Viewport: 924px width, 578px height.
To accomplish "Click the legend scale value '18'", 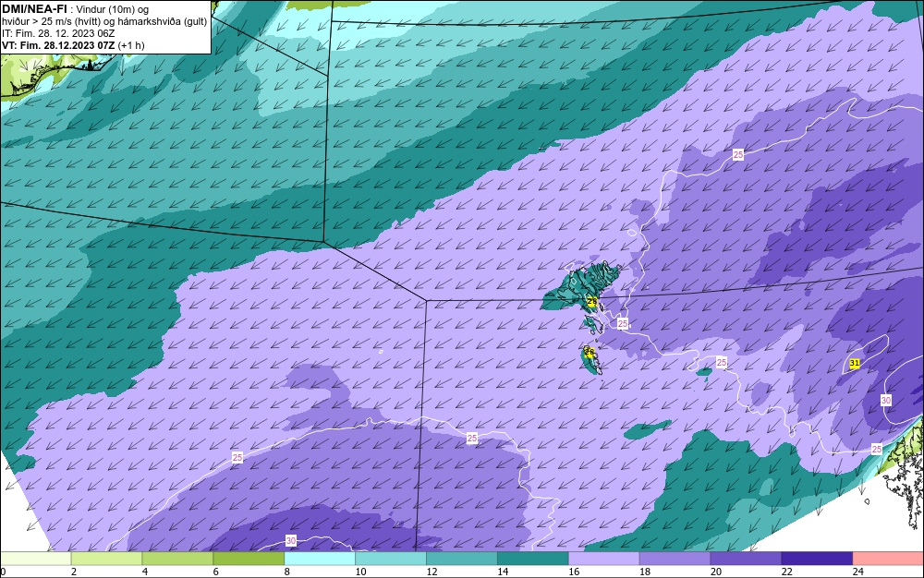I will pyautogui.click(x=645, y=572).
